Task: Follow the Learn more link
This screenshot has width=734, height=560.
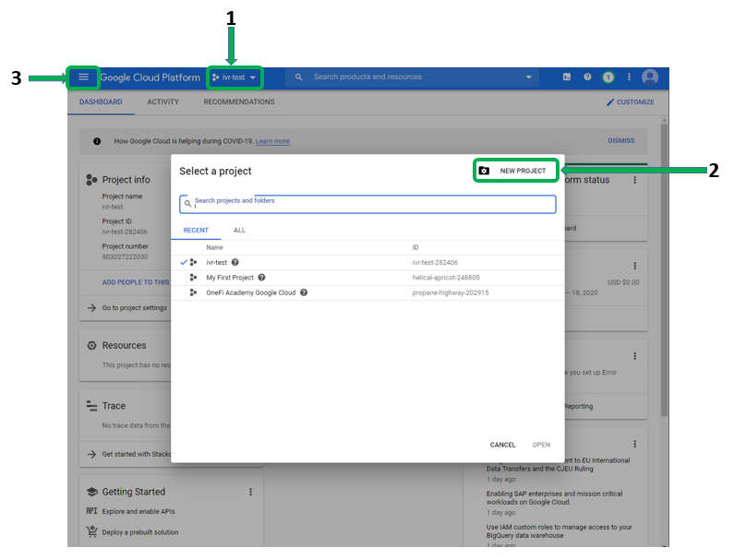Action: [x=272, y=141]
